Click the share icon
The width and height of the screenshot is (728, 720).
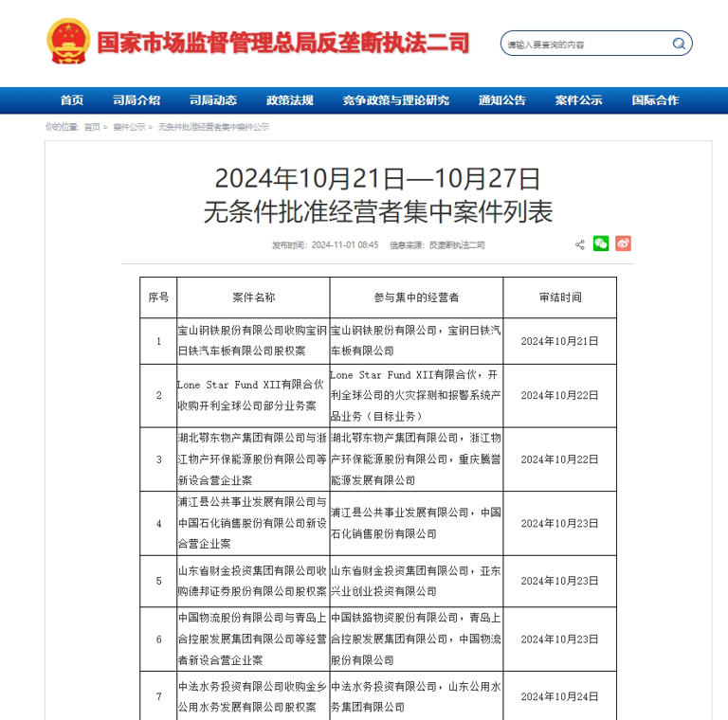[580, 244]
